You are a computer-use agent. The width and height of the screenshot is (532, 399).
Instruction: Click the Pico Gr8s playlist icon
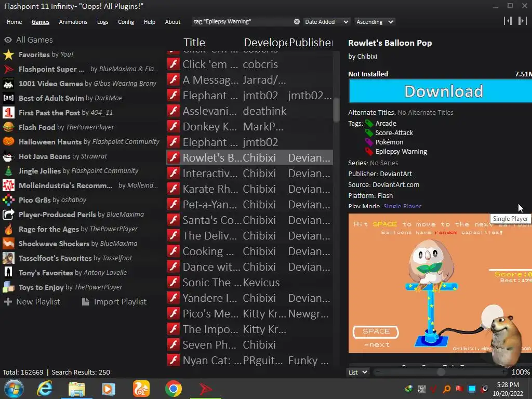click(8, 200)
